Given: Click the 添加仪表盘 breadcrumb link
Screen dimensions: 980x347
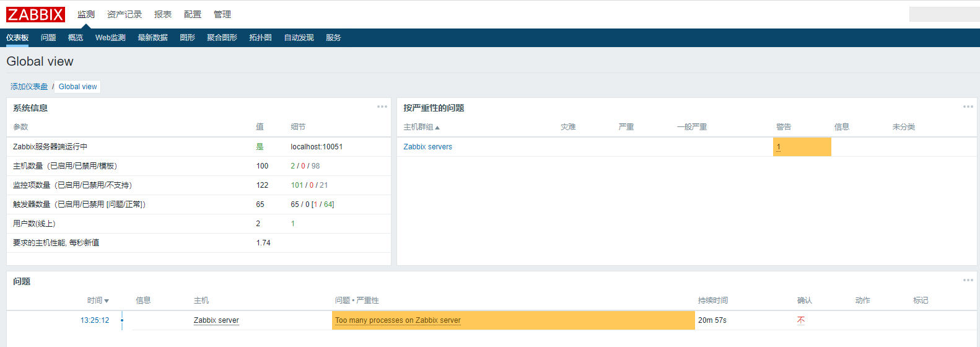Looking at the screenshot, I should [x=29, y=87].
